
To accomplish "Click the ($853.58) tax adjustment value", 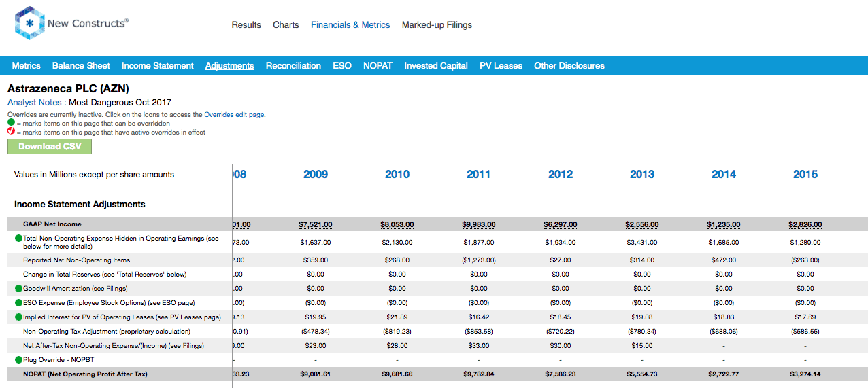I will (x=479, y=332).
